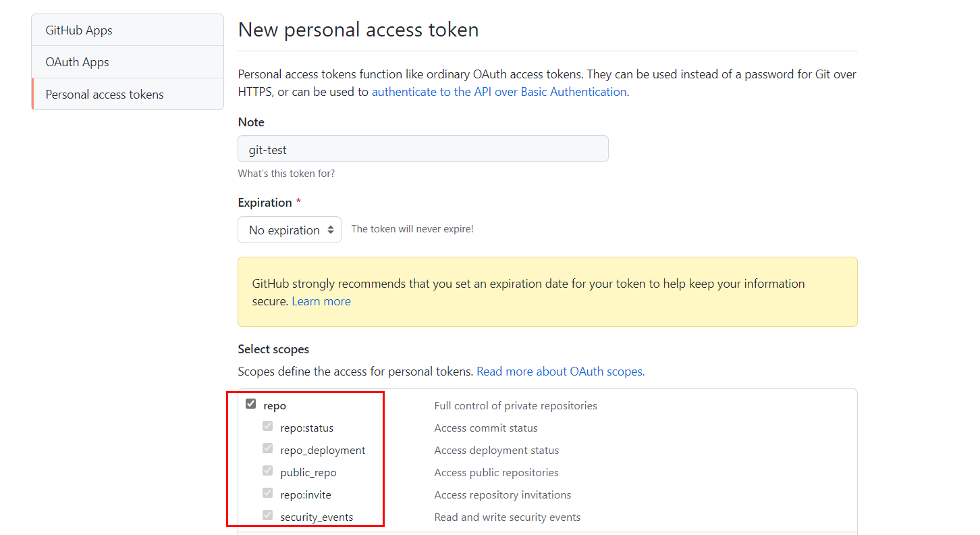The image size is (980, 535).
Task: Toggle the repo:invite checkbox
Action: tap(268, 493)
